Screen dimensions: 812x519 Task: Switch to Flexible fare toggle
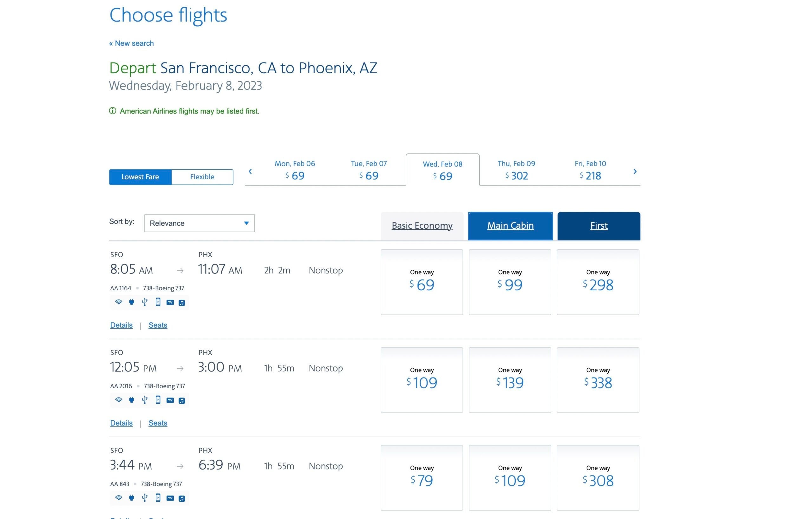pyautogui.click(x=202, y=177)
